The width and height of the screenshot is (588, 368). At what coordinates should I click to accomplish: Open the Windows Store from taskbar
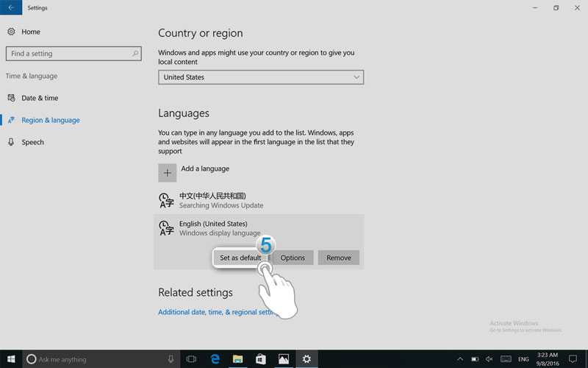coord(261,359)
